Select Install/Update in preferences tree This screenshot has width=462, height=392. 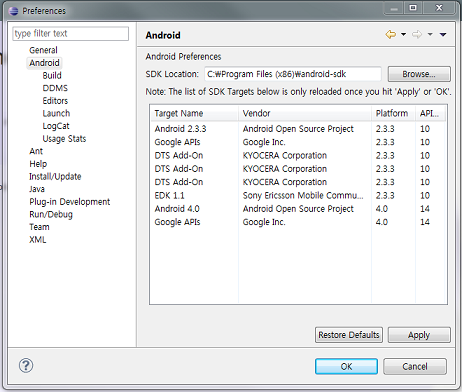pos(55,177)
